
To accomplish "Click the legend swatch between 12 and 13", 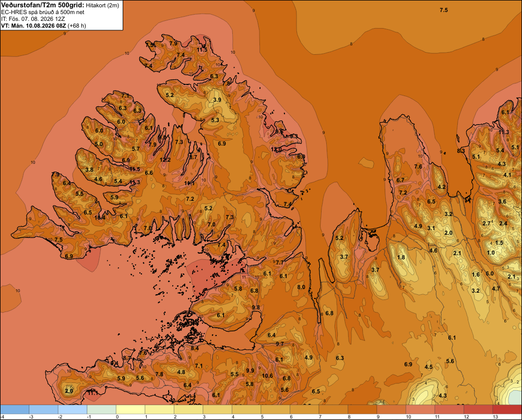I will (478, 409).
